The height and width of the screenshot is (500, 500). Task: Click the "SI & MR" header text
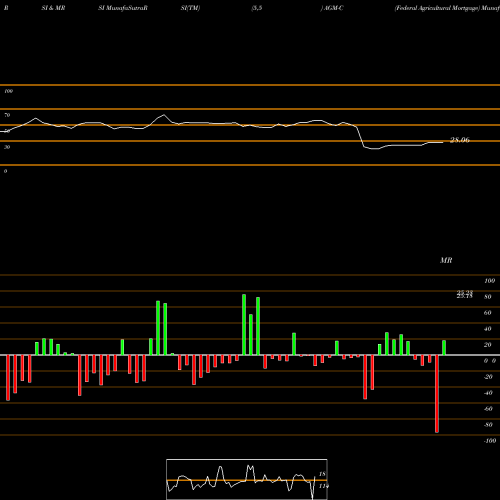(53, 8)
